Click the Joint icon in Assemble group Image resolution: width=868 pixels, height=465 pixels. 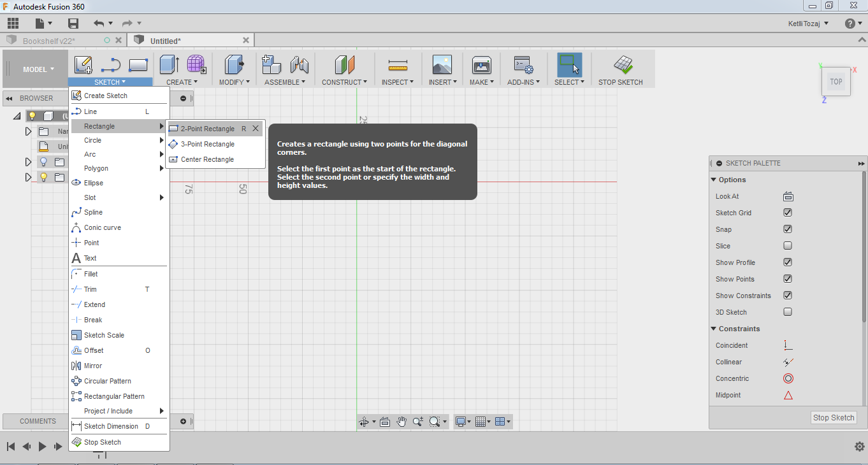299,64
